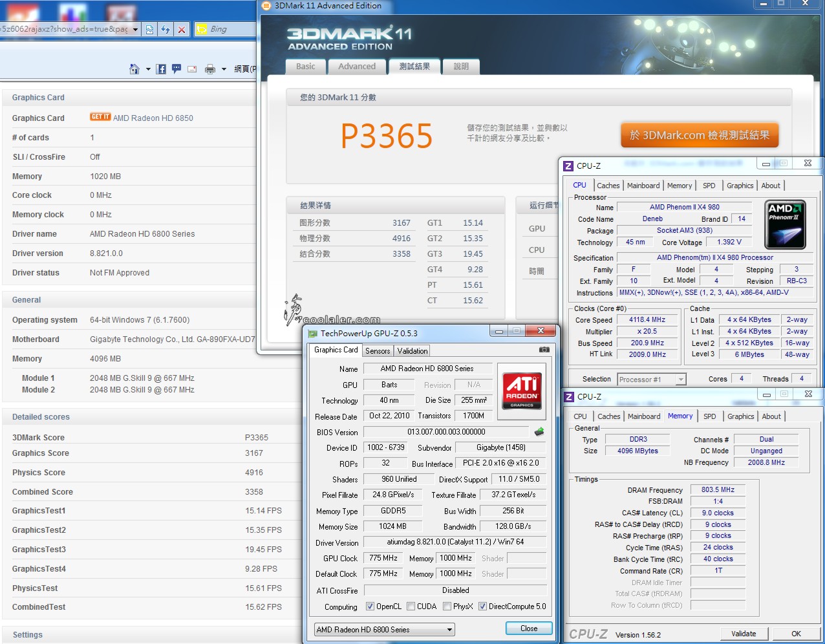825x644 pixels.
Task: Switch to the GPU-Z Sensors tab
Action: click(x=378, y=351)
